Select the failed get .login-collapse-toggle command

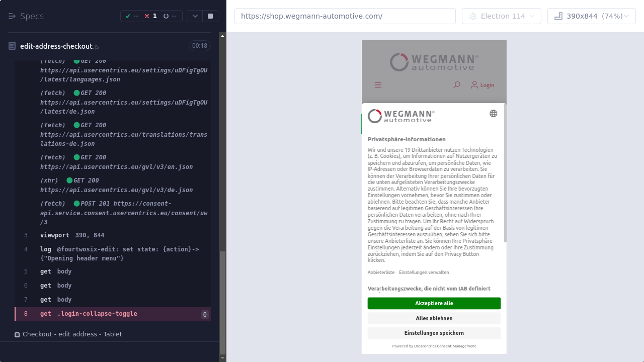click(89, 314)
